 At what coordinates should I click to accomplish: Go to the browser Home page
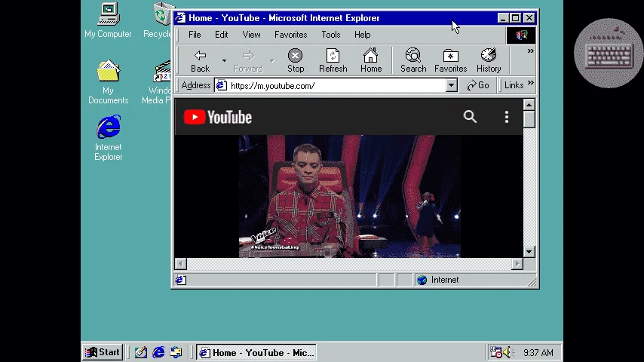click(371, 61)
